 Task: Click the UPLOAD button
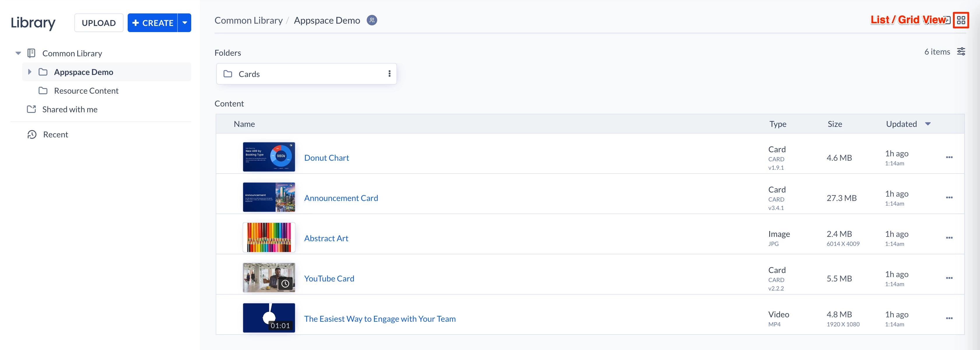click(x=99, y=23)
